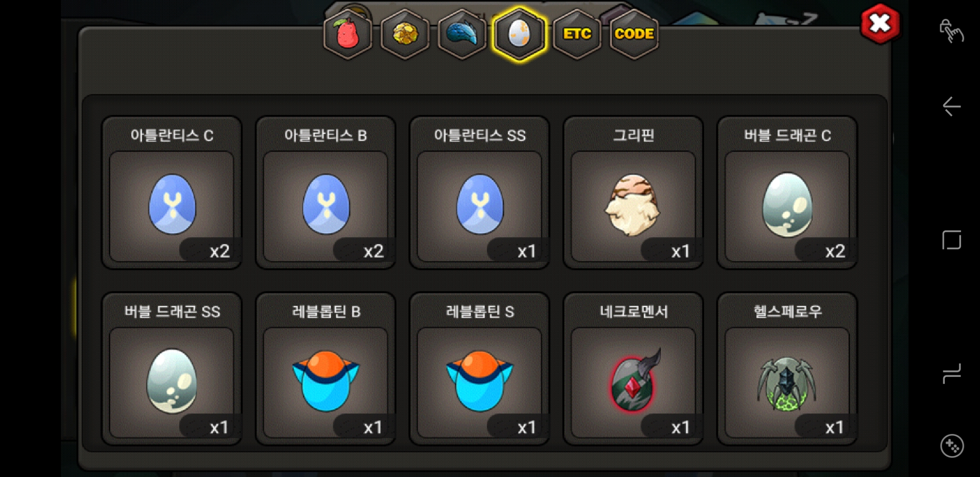Tap the Android home square button
This screenshot has width=980, height=477.
click(x=951, y=240)
